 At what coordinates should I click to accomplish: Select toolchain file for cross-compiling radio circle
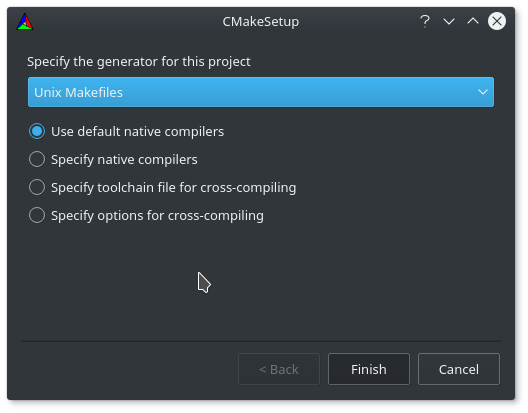click(37, 187)
